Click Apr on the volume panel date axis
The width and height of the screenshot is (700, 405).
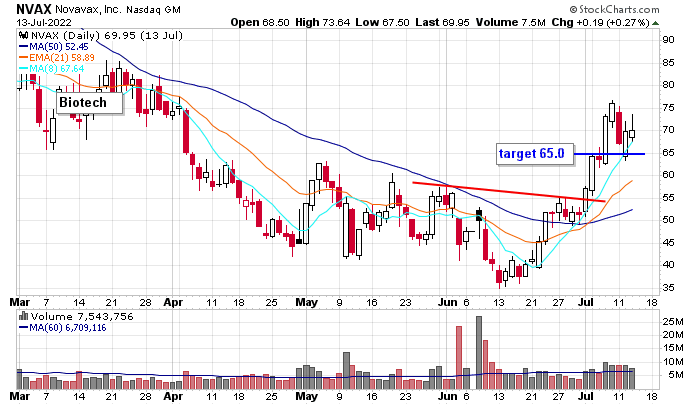(173, 396)
